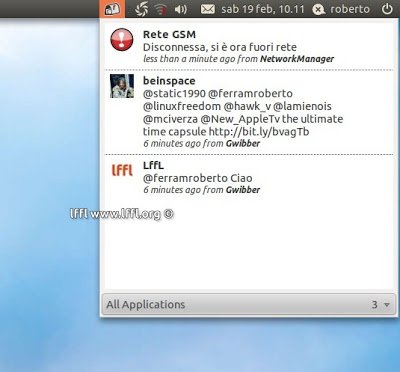Click the lffl logo avatar
The width and height of the screenshot is (400, 372).
pos(122,170)
